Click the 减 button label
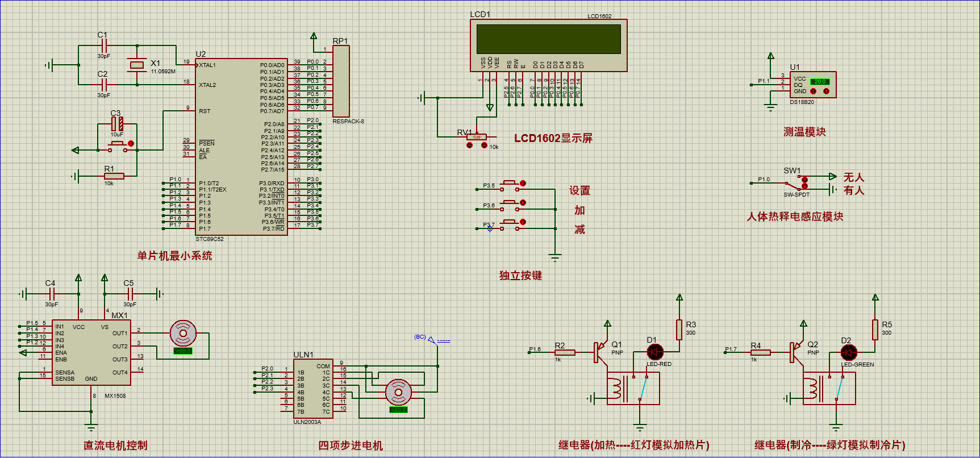The width and height of the screenshot is (980, 458). pyautogui.click(x=579, y=230)
